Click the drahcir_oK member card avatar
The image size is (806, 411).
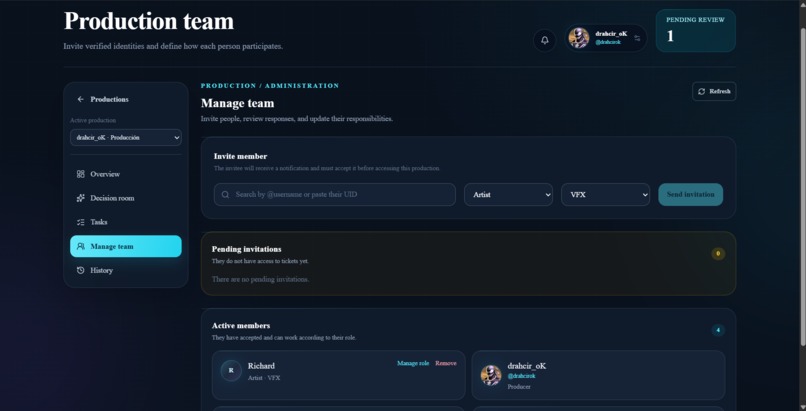(x=491, y=376)
